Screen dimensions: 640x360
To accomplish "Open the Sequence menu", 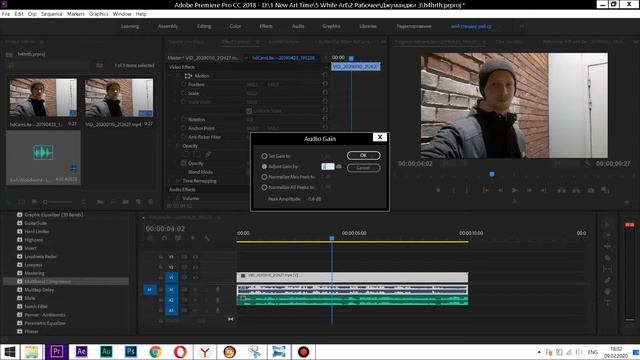I will click(x=52, y=14).
